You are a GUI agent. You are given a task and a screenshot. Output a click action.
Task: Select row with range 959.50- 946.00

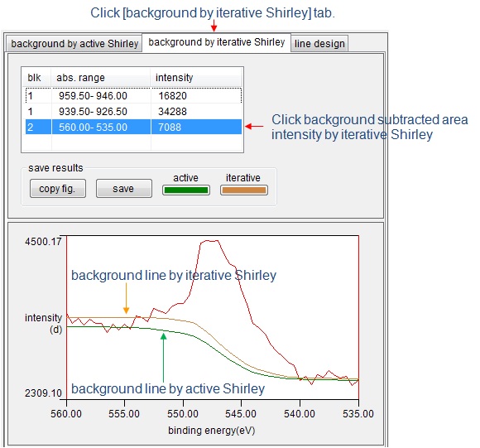pyautogui.click(x=133, y=95)
